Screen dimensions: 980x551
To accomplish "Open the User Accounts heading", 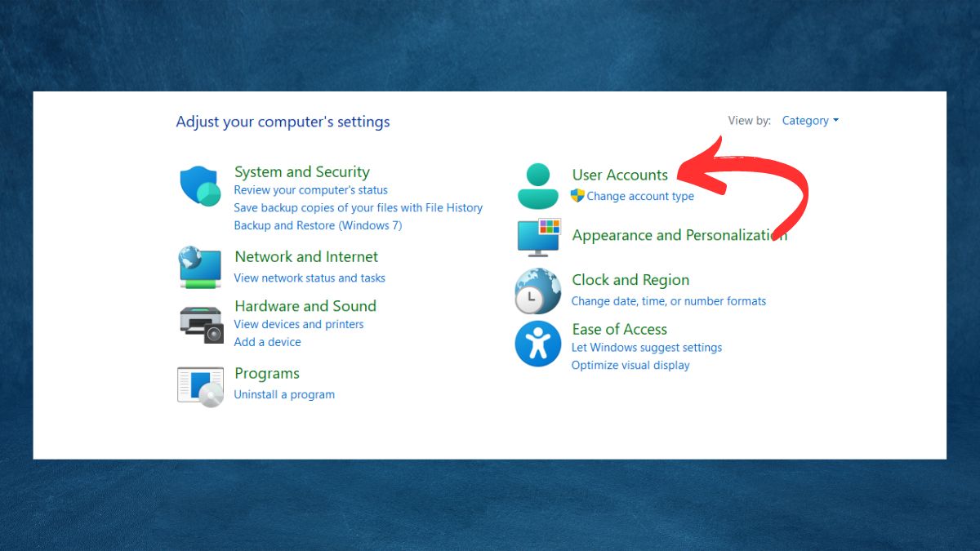I will click(x=620, y=175).
